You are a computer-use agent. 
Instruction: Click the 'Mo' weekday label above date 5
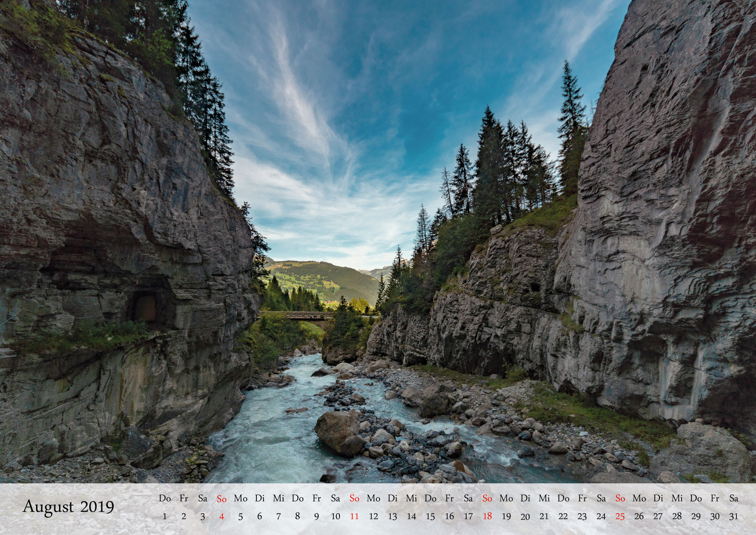[x=241, y=498]
